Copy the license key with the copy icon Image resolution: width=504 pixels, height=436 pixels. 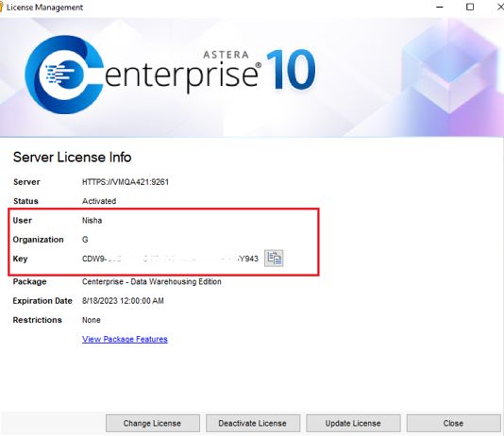coord(274,258)
